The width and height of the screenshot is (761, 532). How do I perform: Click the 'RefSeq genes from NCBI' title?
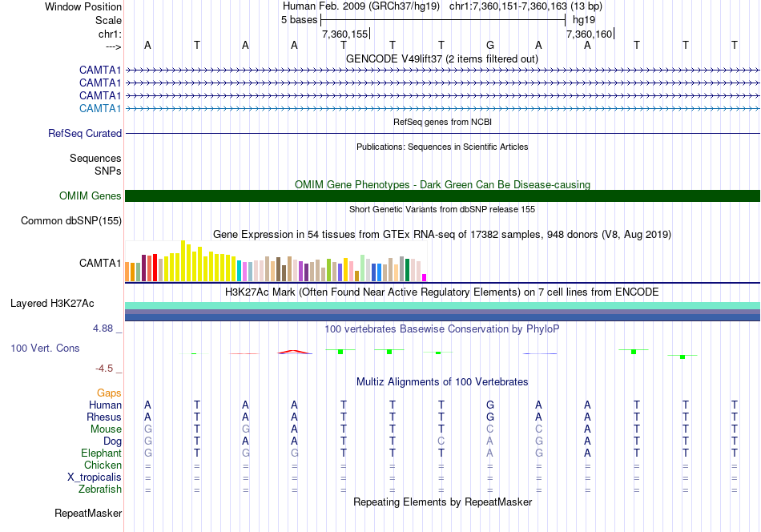442,122
